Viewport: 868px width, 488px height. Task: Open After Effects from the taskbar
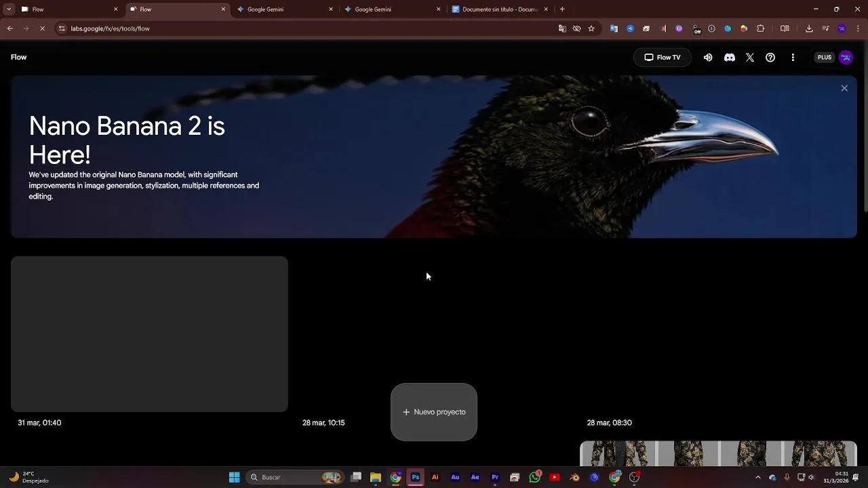click(x=475, y=477)
